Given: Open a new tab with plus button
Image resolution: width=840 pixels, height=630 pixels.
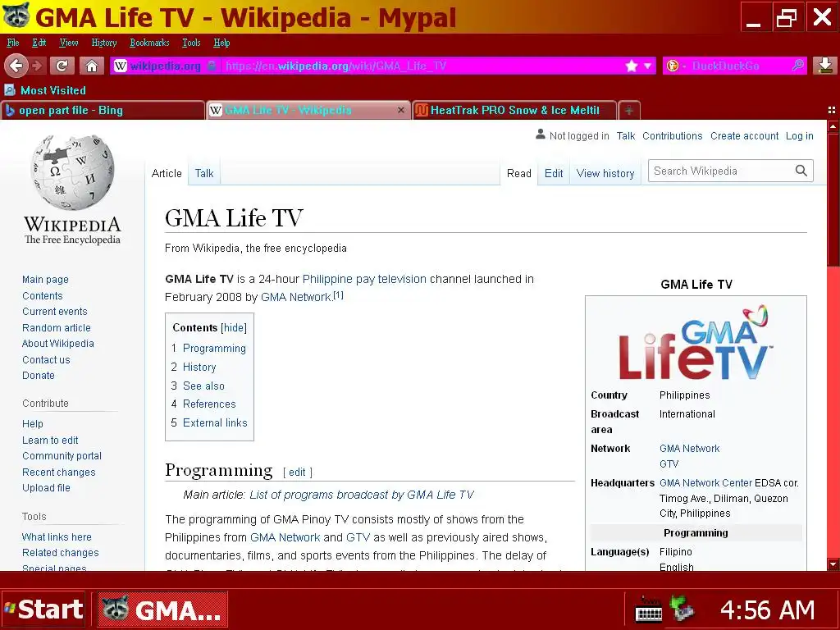Looking at the screenshot, I should (629, 111).
